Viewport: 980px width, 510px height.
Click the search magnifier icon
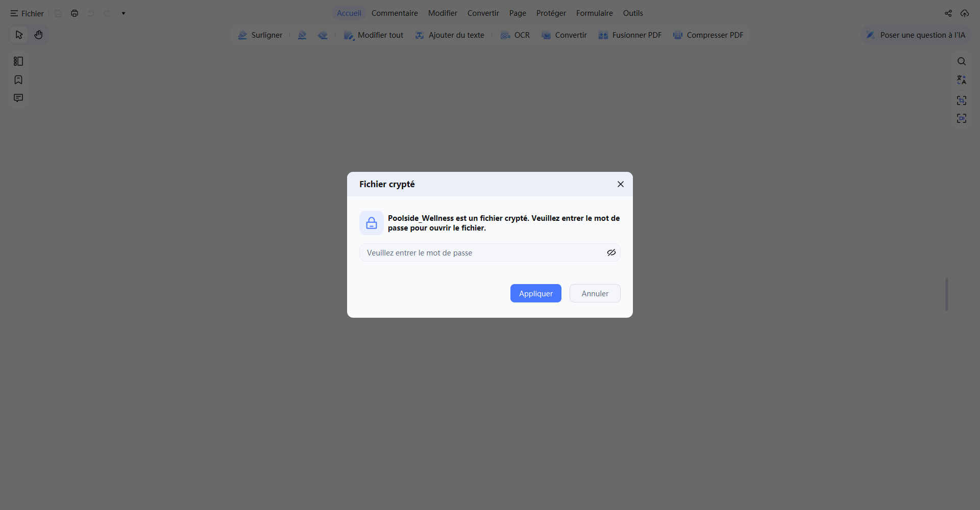pyautogui.click(x=962, y=61)
